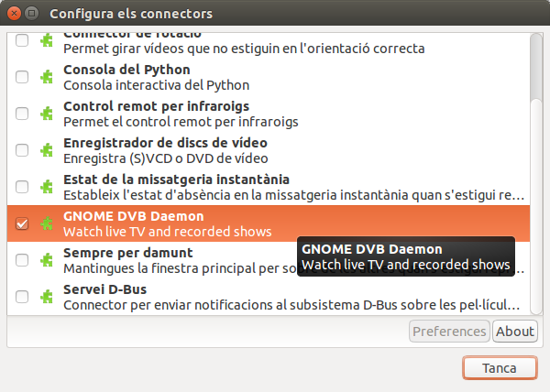Tick the Sempre per damunt checkbox
Screen dimensions: 550x392
(22, 260)
